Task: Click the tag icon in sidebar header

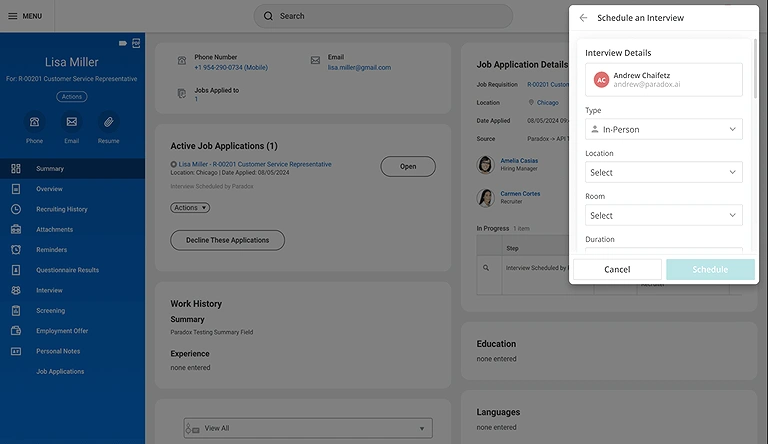Action: point(123,43)
